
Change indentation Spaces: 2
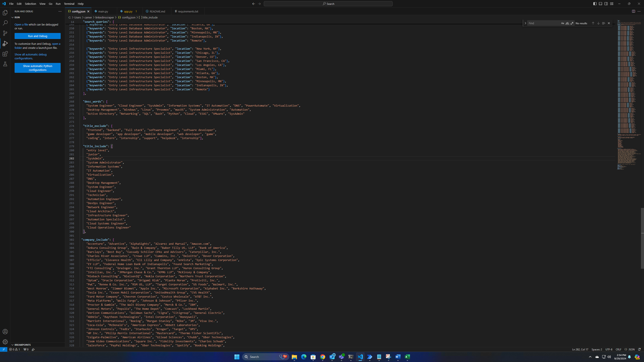click(597, 349)
